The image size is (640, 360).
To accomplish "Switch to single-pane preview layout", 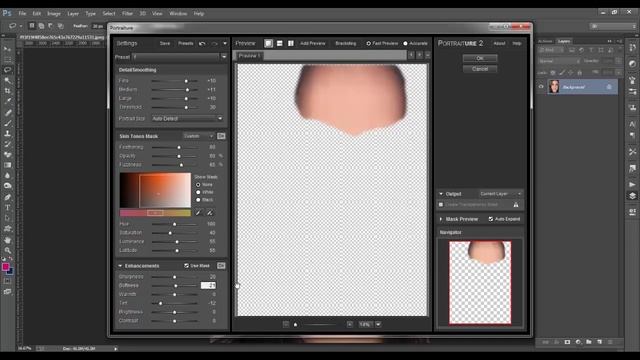I will pos(268,43).
